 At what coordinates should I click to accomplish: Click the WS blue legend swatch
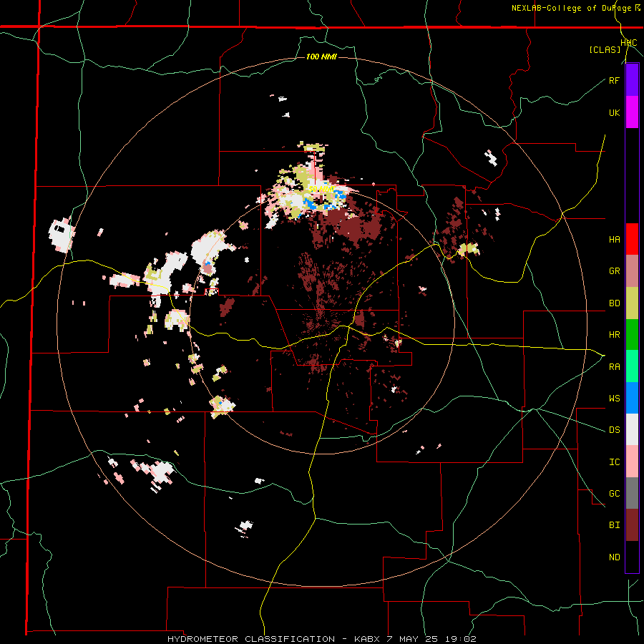632,398
